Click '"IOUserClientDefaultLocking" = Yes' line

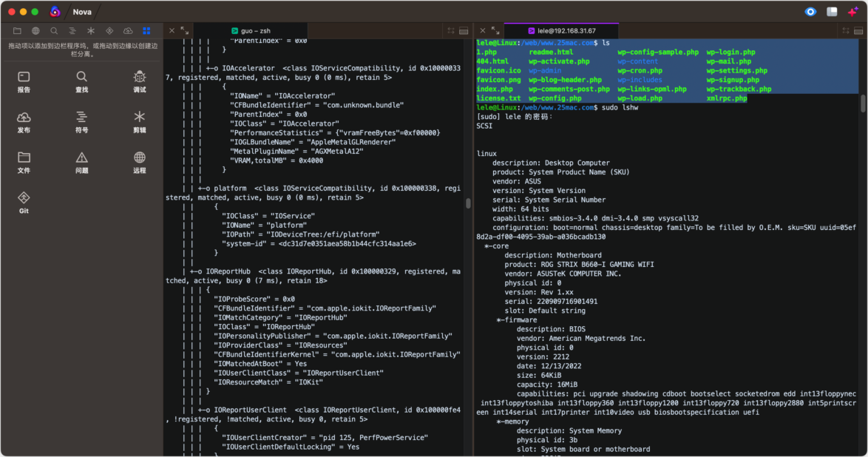pos(291,447)
